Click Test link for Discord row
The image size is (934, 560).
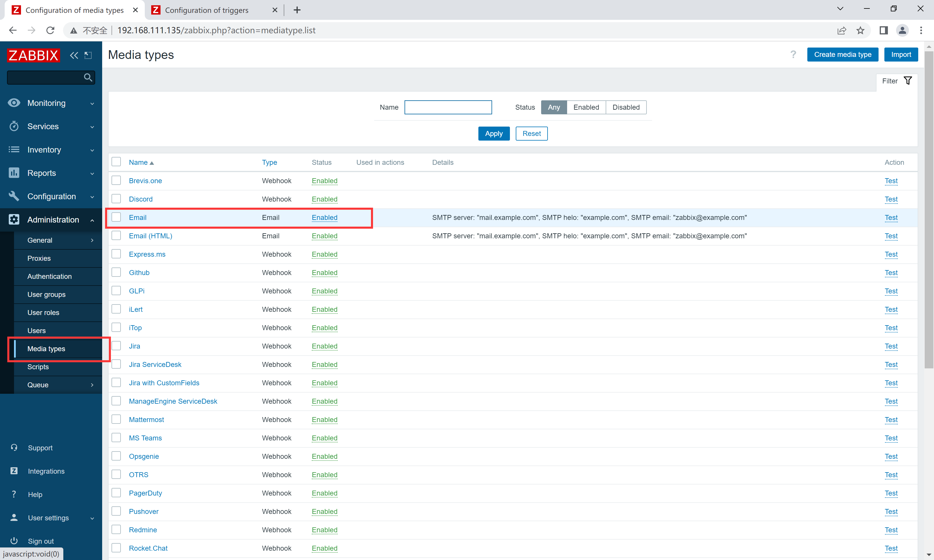(891, 199)
